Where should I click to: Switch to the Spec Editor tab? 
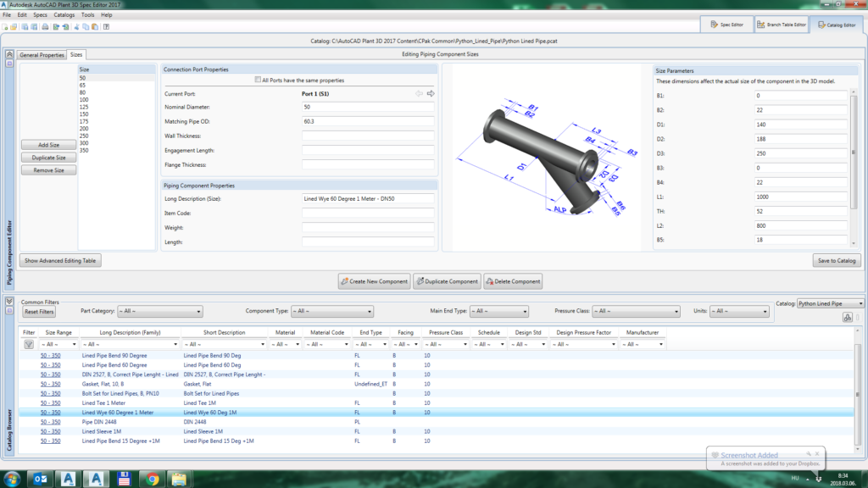click(726, 25)
